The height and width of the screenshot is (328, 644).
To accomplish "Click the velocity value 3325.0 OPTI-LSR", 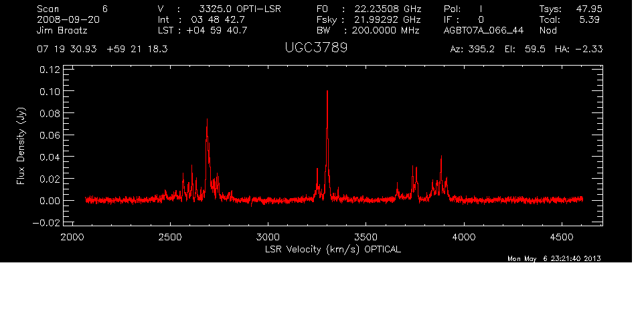I will click(x=240, y=9).
